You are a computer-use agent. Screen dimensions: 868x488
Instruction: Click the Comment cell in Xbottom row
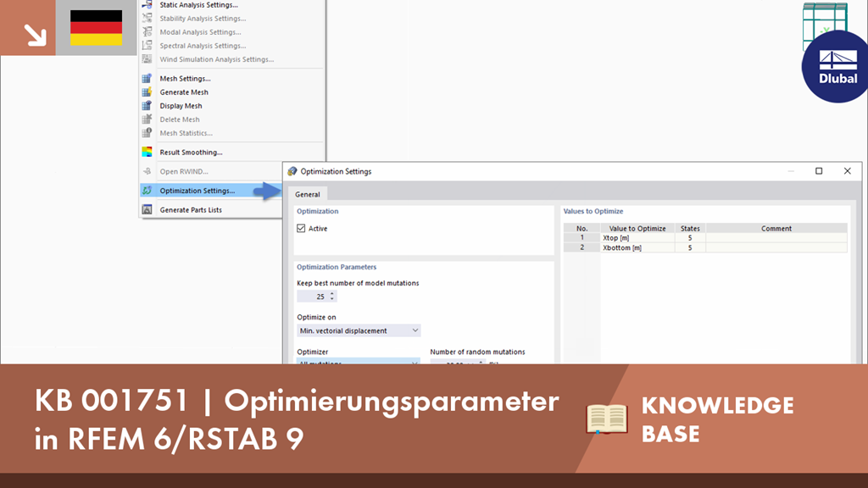(x=776, y=248)
